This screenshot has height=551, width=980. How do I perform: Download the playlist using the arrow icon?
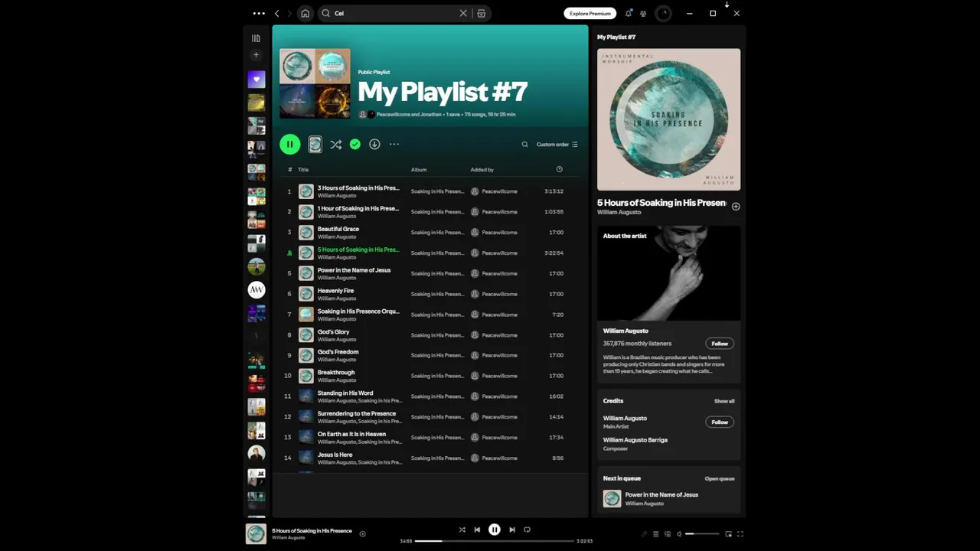(x=374, y=144)
